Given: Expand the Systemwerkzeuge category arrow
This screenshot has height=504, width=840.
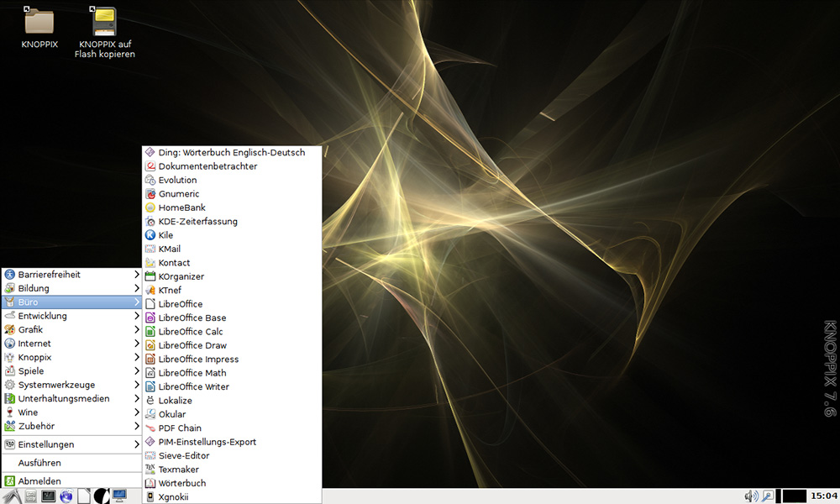Looking at the screenshot, I should [137, 385].
